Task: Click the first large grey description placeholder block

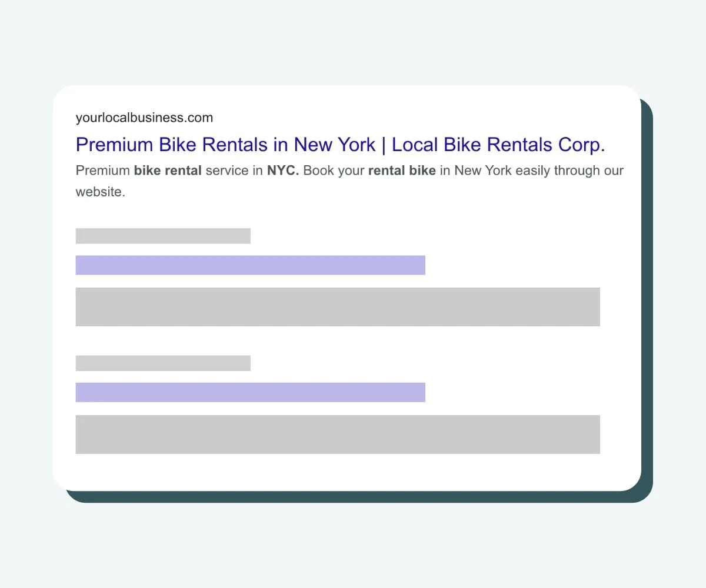Action: (338, 307)
